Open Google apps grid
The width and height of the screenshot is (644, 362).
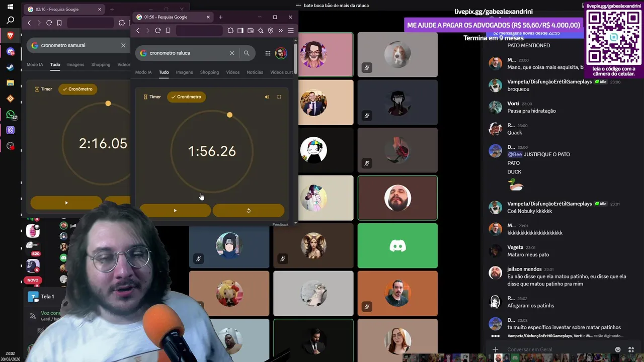pos(268,53)
